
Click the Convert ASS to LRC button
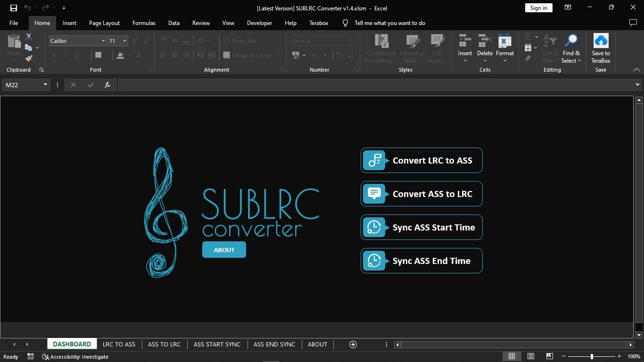pos(421,194)
